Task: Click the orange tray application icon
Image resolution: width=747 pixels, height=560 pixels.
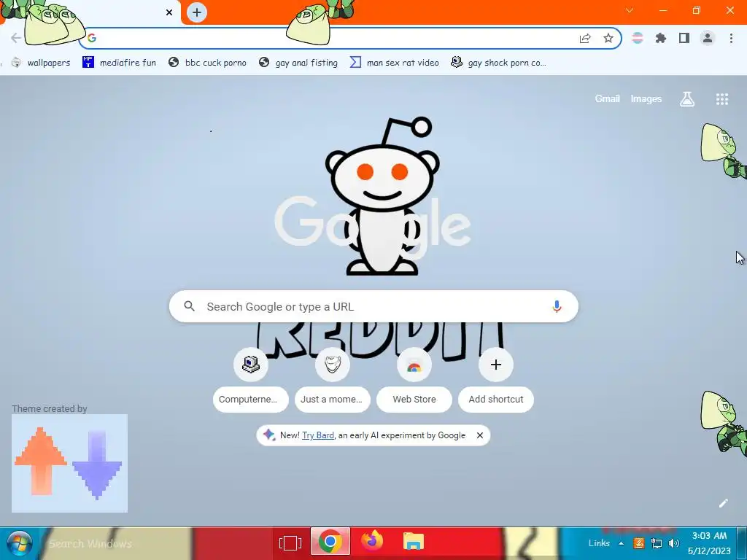Action: (639, 543)
